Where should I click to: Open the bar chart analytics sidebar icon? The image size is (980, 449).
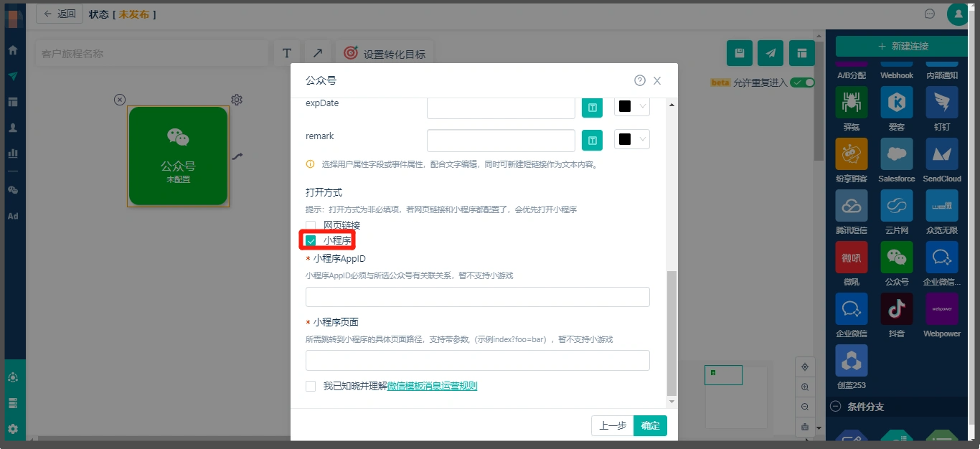click(x=13, y=153)
